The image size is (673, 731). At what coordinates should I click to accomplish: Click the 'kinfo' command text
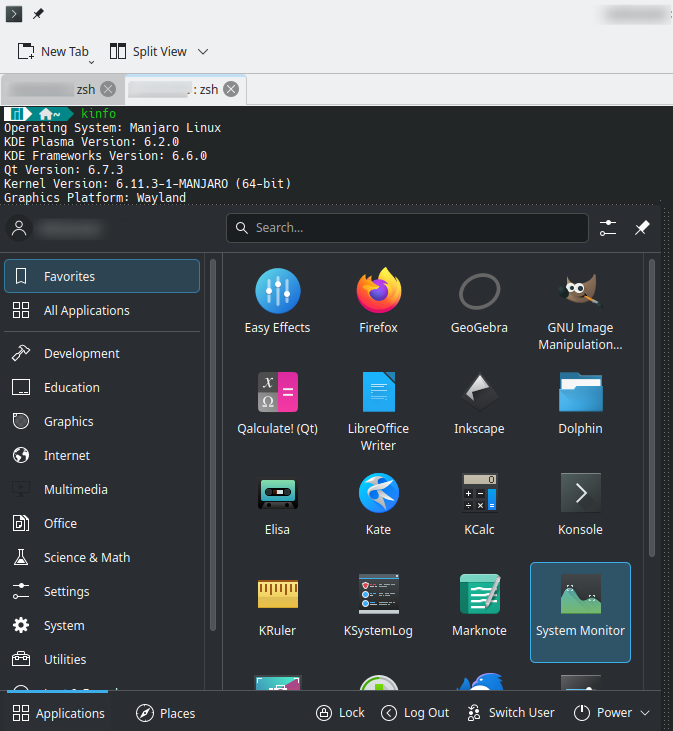[98, 113]
